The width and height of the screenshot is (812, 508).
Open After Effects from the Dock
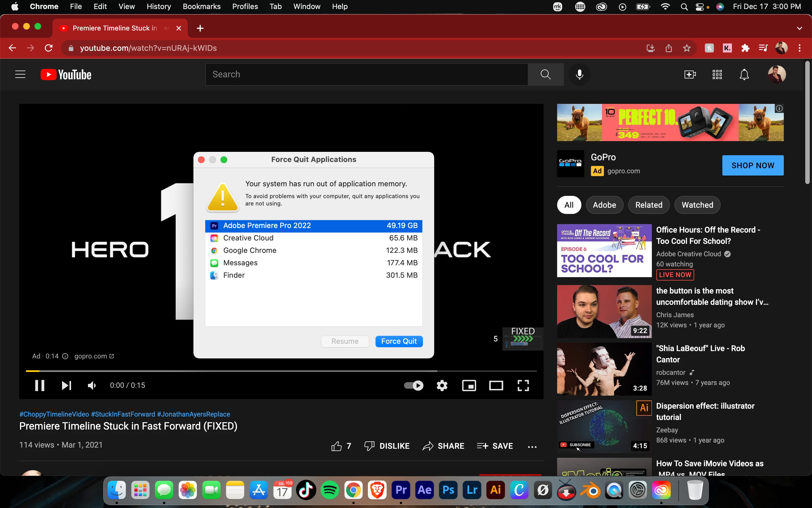(x=424, y=490)
